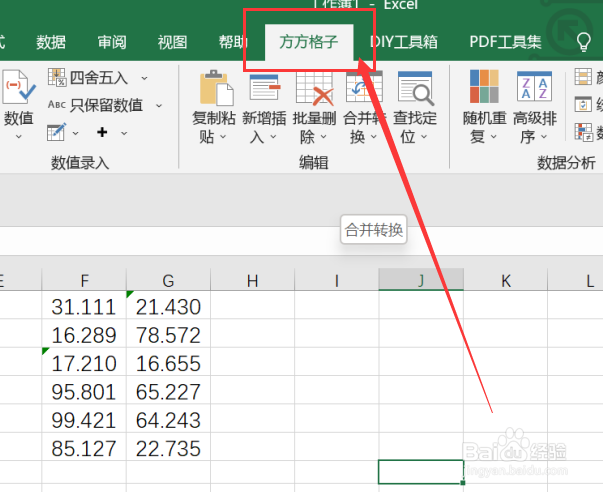
Task: Expand the 复制粘贴 dropdown
Action: (x=223, y=137)
